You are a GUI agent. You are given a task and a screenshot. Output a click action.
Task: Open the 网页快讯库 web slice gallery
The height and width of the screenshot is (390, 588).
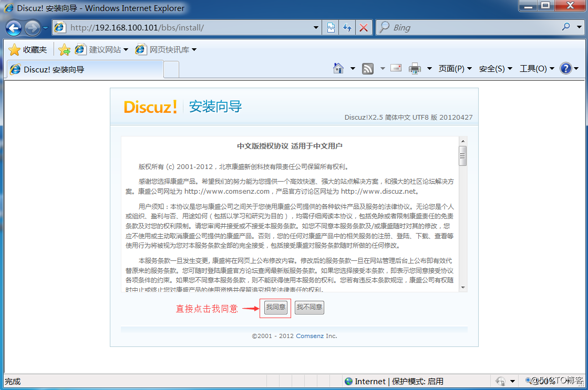[x=166, y=49]
